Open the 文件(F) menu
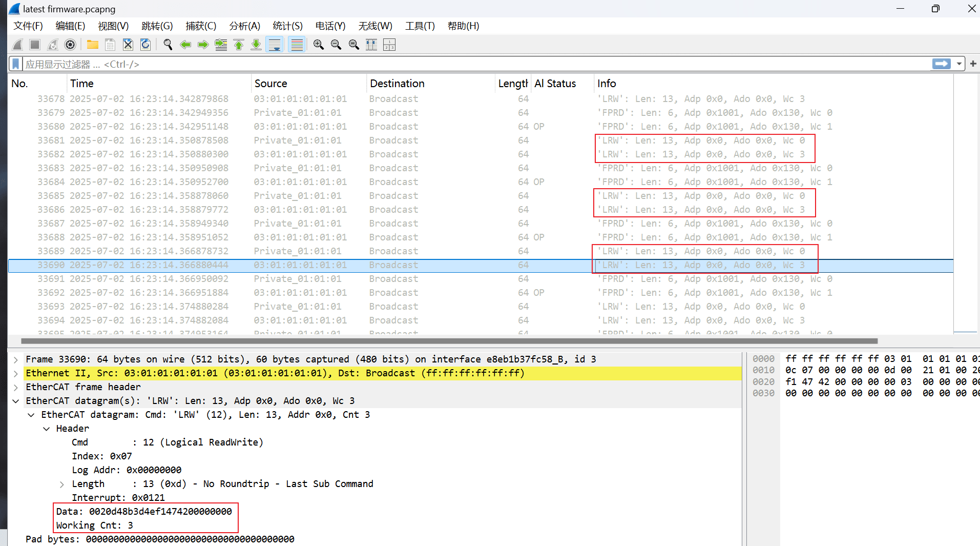This screenshot has width=980, height=546. click(x=28, y=26)
